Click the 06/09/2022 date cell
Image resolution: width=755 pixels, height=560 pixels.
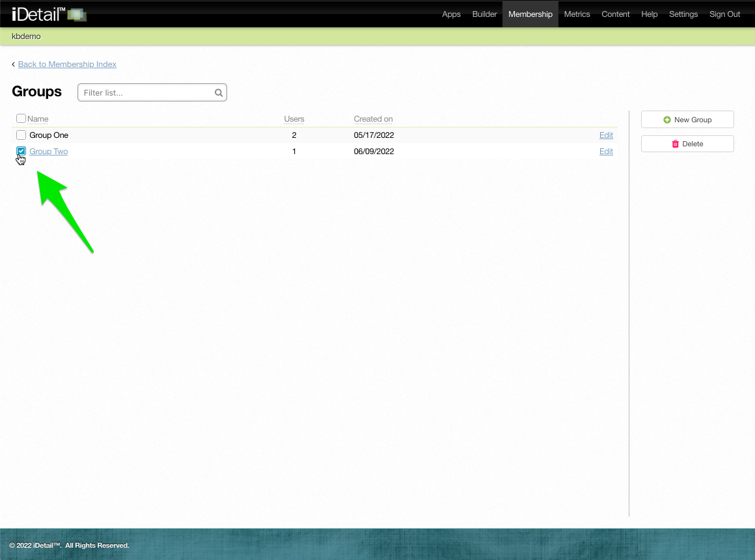[374, 151]
